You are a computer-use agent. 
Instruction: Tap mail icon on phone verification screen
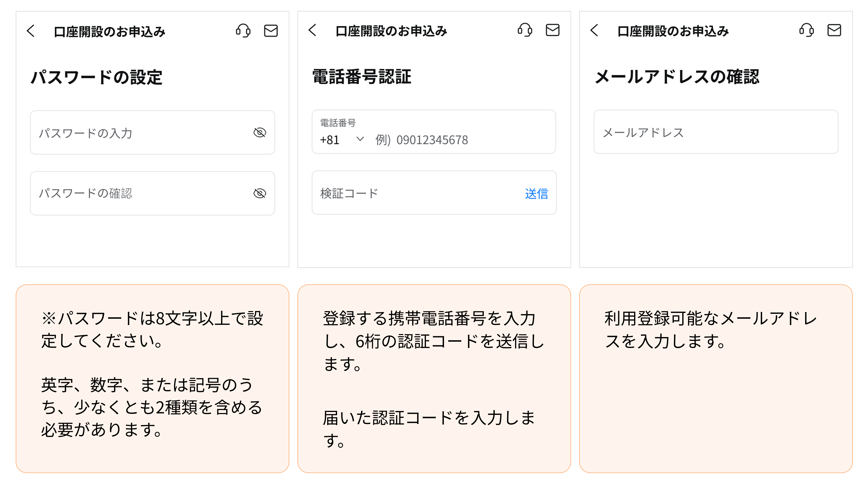pos(552,30)
